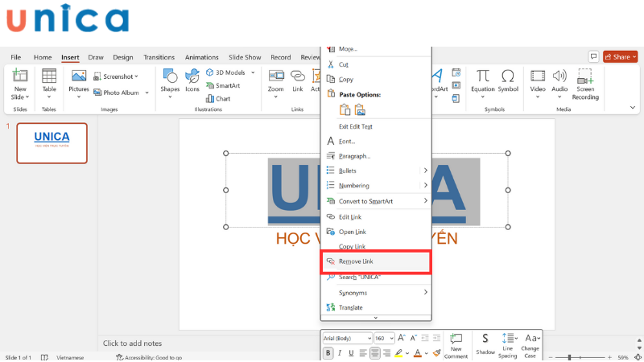Add a New Comment from mini toolbar

(x=456, y=346)
